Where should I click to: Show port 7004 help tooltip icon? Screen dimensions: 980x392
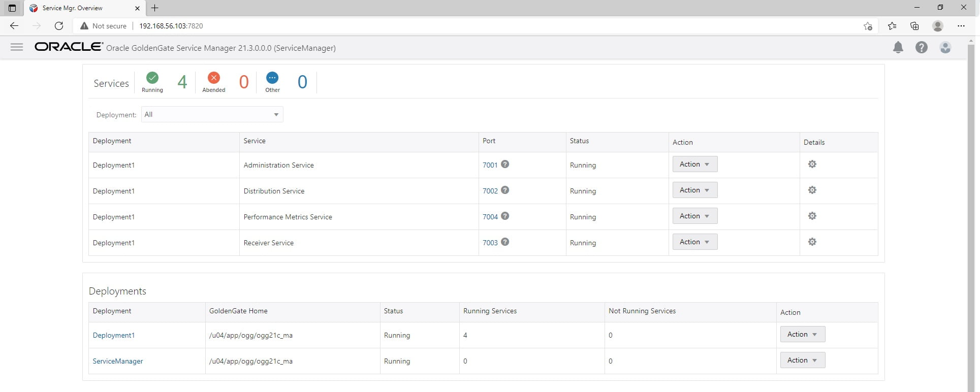click(x=505, y=216)
